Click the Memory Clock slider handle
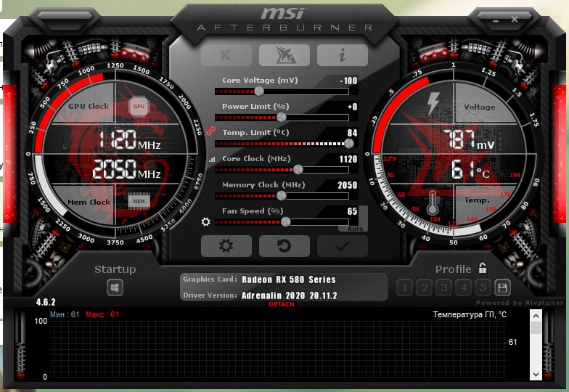 click(x=282, y=196)
